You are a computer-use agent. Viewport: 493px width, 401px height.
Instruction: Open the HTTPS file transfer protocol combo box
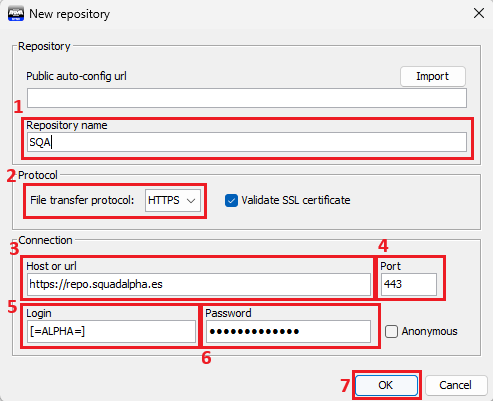point(173,200)
